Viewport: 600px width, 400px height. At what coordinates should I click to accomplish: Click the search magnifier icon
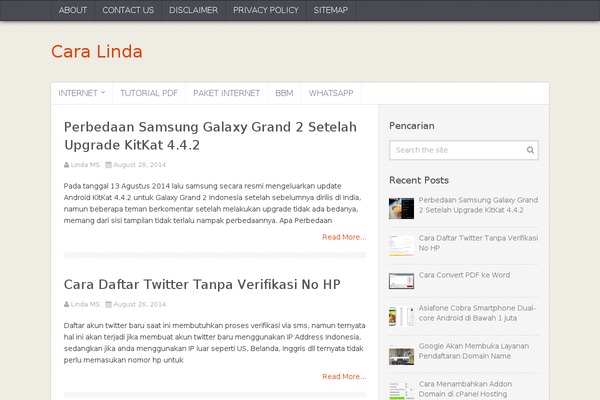click(530, 150)
